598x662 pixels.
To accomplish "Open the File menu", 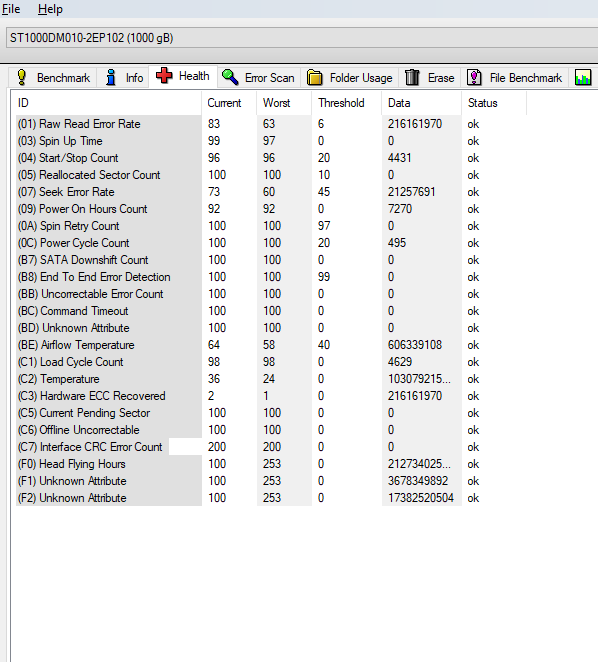I will coord(11,9).
